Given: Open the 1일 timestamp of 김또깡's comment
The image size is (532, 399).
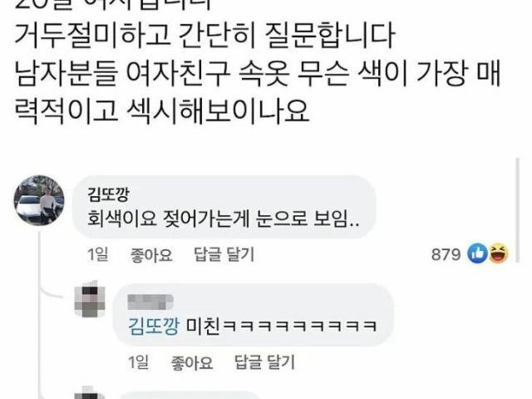Looking at the screenshot, I should [98, 254].
